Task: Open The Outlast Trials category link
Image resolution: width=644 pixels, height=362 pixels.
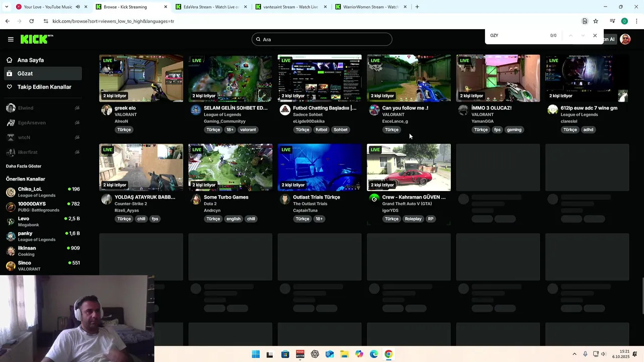Action: coord(310,204)
